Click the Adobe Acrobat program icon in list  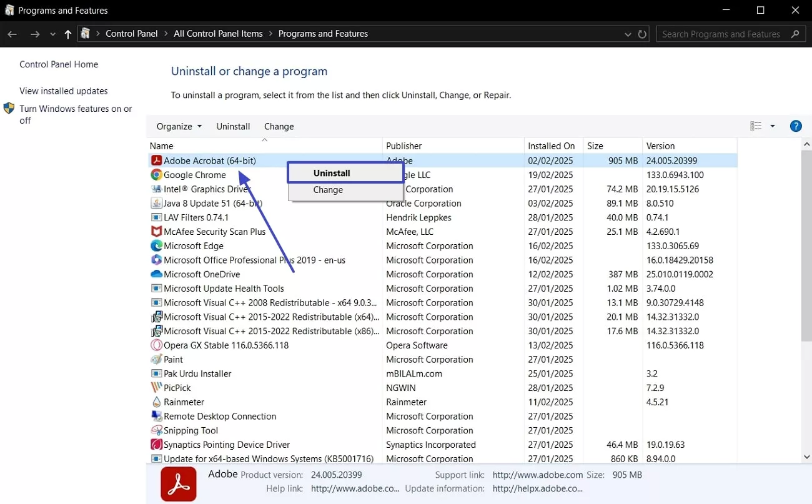156,161
